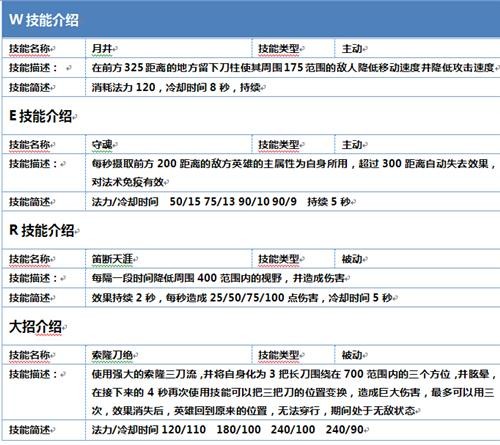Screen dimensions: 500x445
Task: Click line ending "期间处于无敌状态"
Action: click(x=253, y=411)
